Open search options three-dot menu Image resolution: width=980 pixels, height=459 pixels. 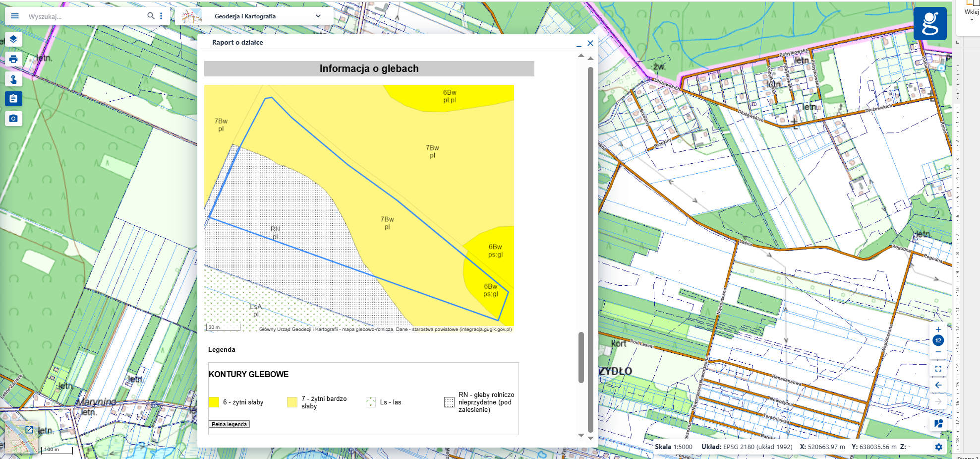(161, 16)
